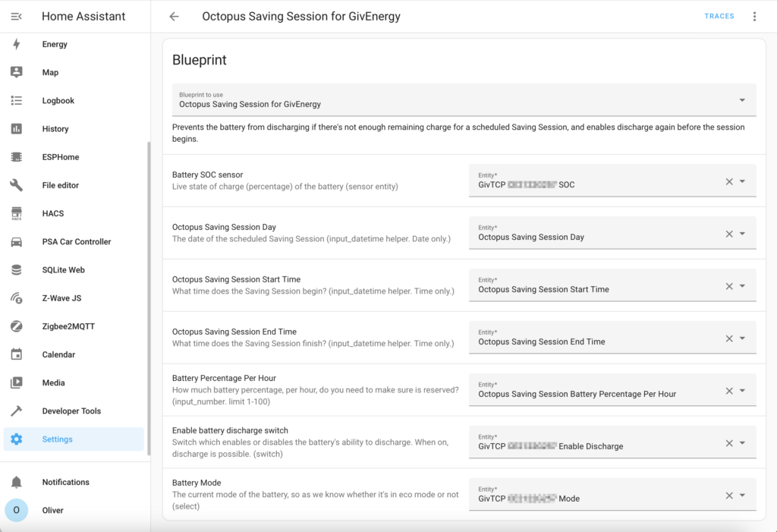Clear the Battery SOC sensor entity
Image resolution: width=777 pixels, height=532 pixels.
coord(729,181)
